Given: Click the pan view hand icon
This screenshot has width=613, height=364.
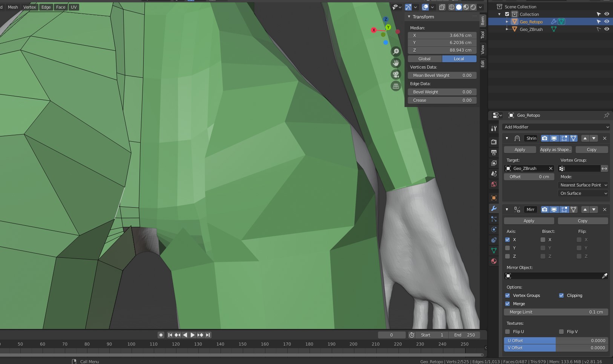Looking at the screenshot, I should [396, 63].
